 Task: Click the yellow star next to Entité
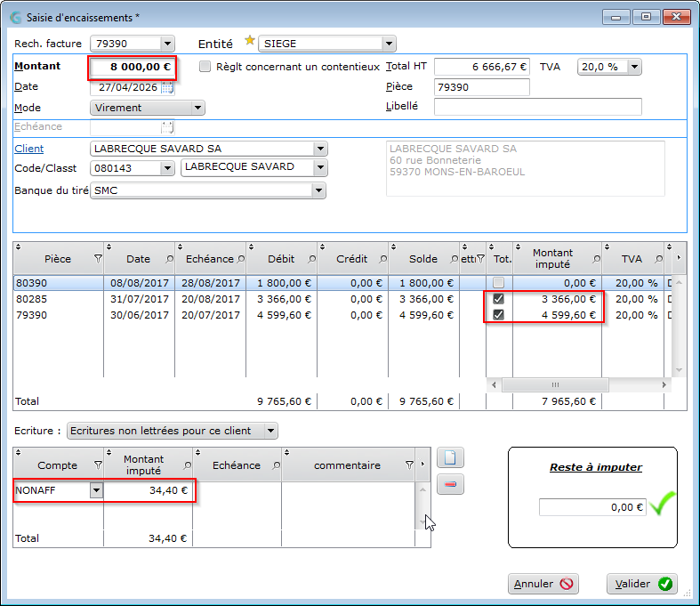pos(250,41)
